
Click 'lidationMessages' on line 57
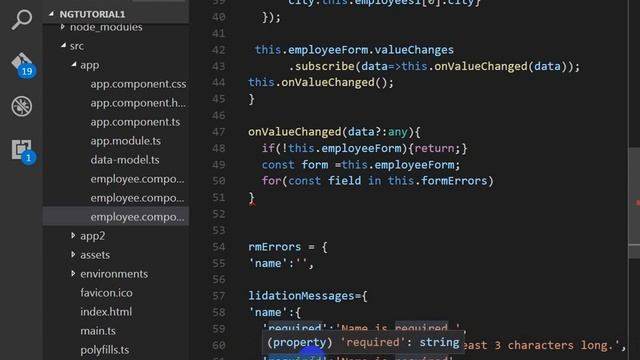point(301,296)
